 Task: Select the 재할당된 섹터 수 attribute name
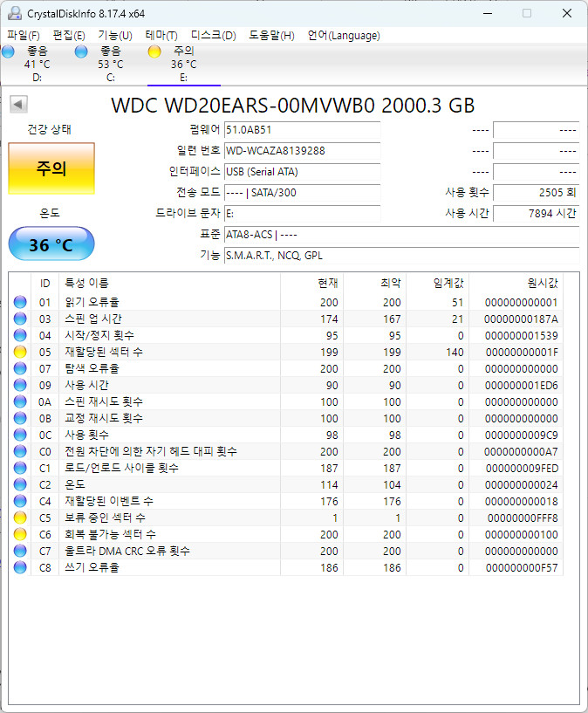tap(104, 352)
